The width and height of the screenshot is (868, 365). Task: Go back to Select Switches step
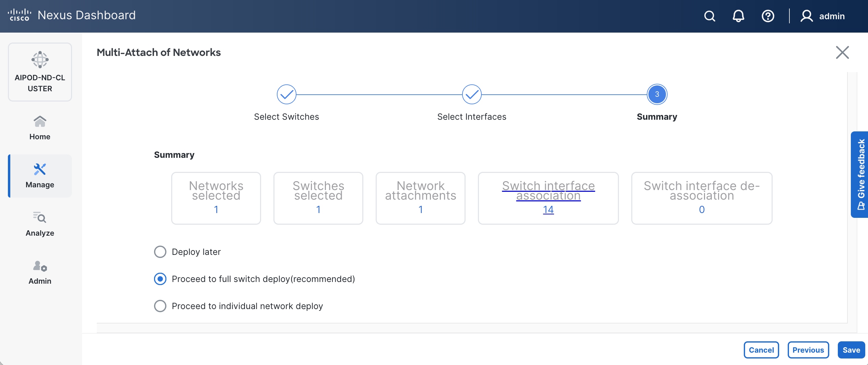point(286,94)
